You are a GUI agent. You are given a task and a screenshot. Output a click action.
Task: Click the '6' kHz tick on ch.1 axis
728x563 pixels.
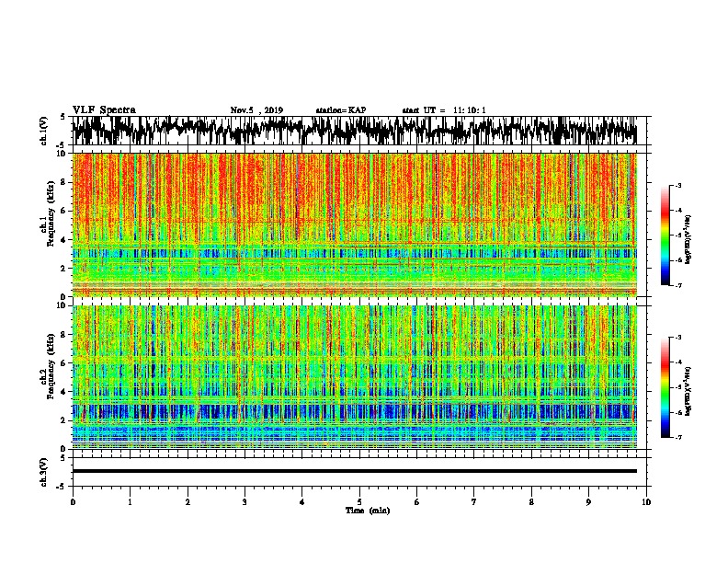[x=64, y=211]
